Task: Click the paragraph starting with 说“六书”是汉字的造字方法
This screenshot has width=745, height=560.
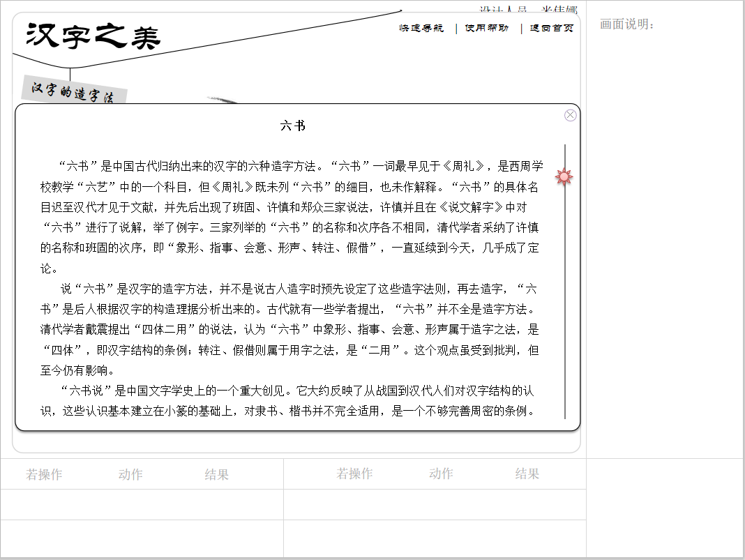Action: pyautogui.click(x=289, y=330)
